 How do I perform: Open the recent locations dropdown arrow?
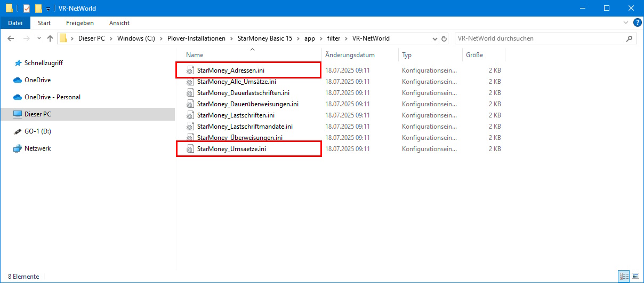click(39, 39)
